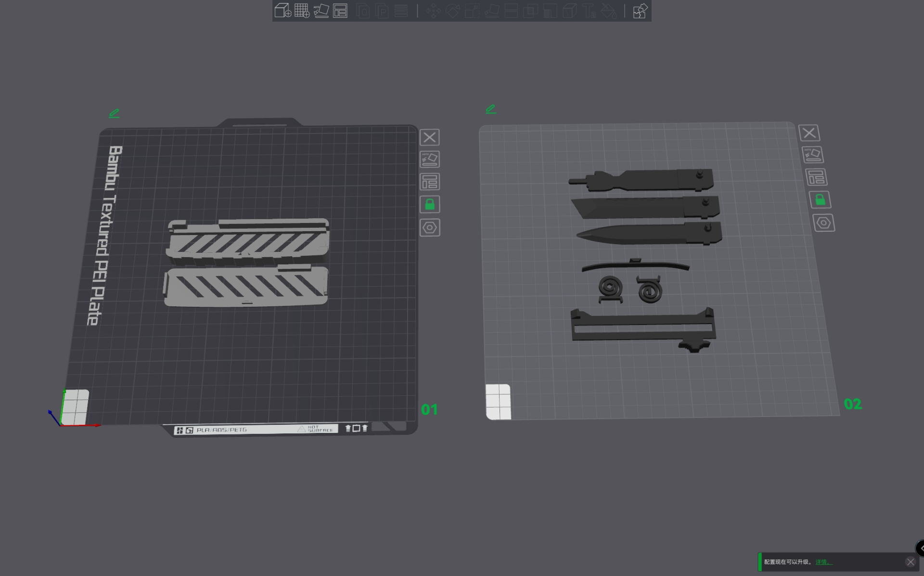Open plate 02 settings hexagon icon
The height and width of the screenshot is (576, 924).
(x=824, y=223)
